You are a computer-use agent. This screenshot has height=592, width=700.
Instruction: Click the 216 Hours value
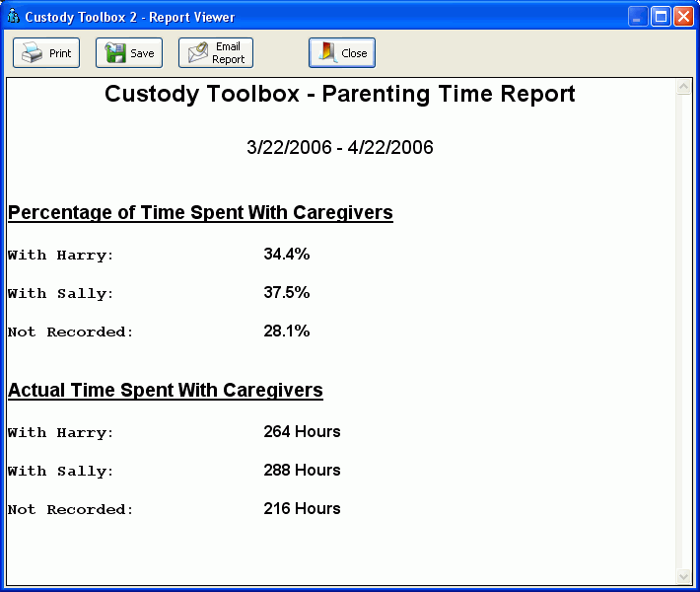[302, 508]
